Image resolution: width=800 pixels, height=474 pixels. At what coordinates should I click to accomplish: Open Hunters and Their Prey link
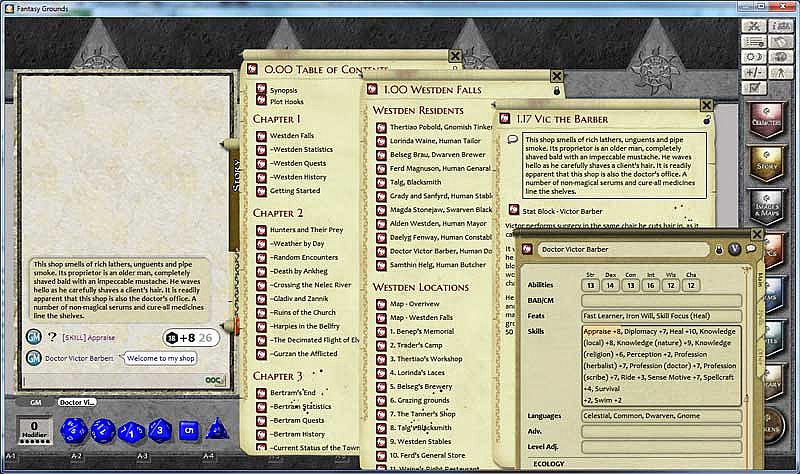(306, 230)
